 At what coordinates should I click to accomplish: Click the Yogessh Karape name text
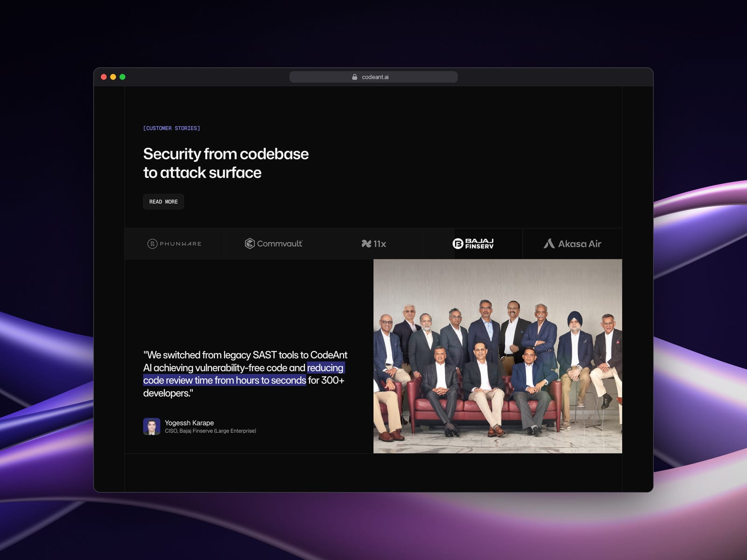pos(189,423)
